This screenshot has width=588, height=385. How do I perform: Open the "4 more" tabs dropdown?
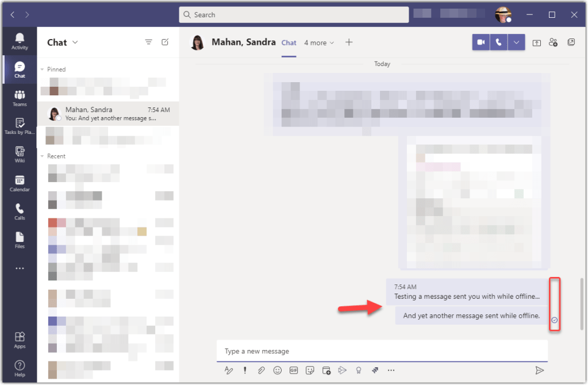click(x=318, y=43)
